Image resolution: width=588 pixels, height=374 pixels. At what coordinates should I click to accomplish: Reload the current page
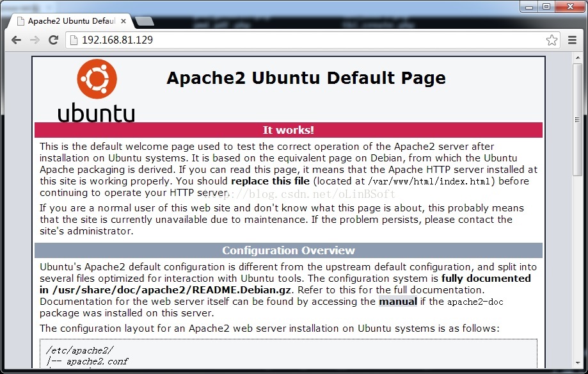click(53, 40)
